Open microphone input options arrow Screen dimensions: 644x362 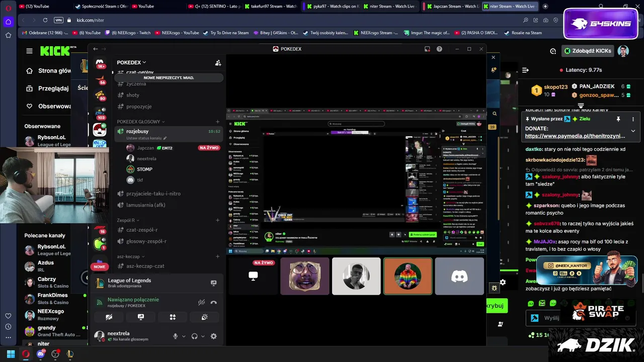(184, 336)
